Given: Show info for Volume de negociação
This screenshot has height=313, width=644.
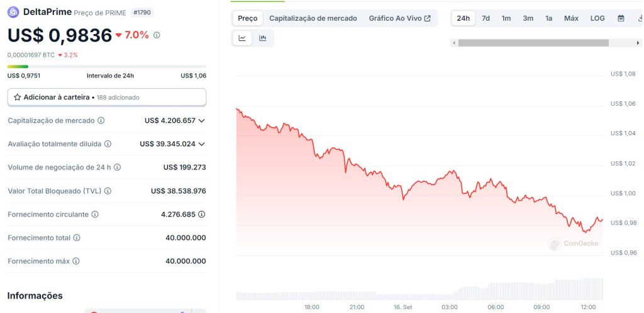Looking at the screenshot, I should pyautogui.click(x=117, y=168).
